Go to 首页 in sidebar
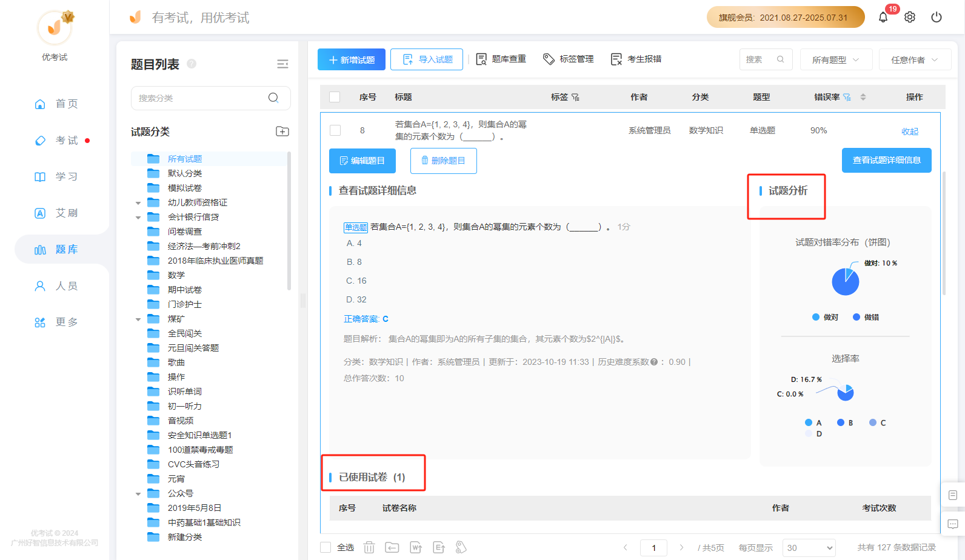 [56, 104]
